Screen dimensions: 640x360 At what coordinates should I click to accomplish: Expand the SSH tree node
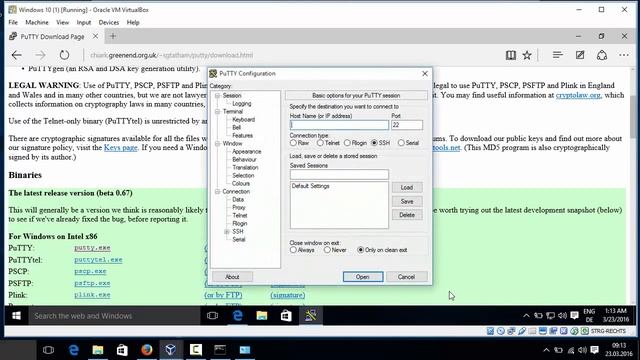click(x=227, y=231)
